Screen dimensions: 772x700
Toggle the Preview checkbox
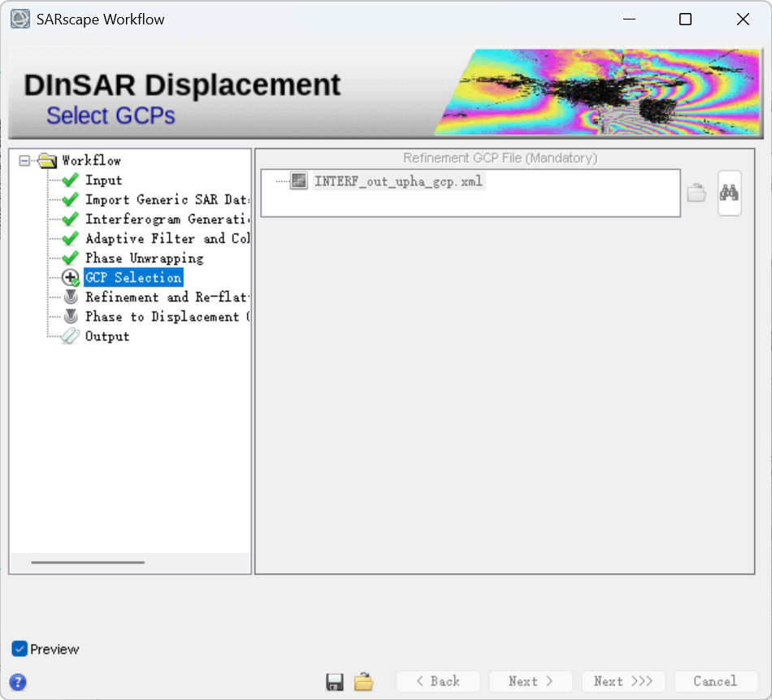click(x=20, y=649)
